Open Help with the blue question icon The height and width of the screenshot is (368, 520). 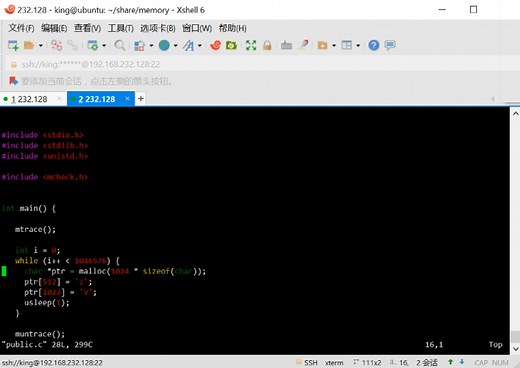point(374,45)
